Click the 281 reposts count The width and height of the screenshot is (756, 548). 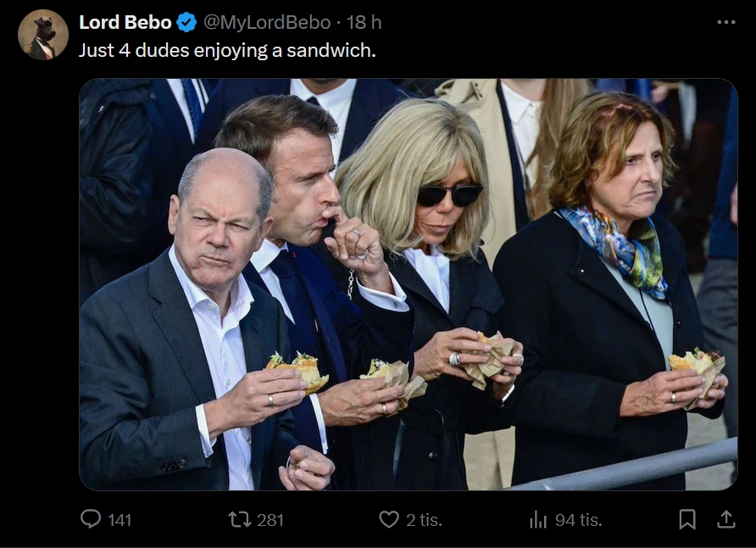[x=270, y=520]
